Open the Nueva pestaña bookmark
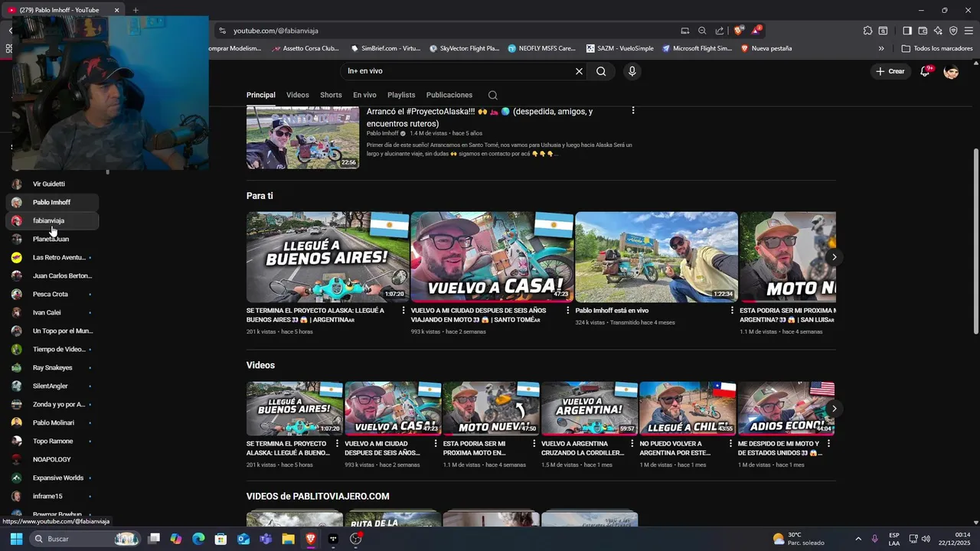Screen dimensions: 980x551 pyautogui.click(x=766, y=48)
